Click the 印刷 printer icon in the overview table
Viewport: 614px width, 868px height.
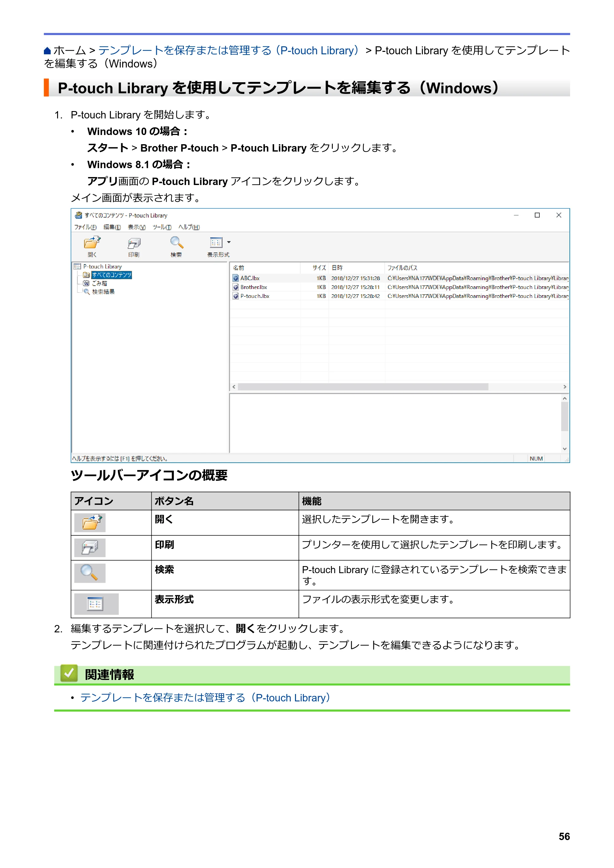[x=90, y=547]
